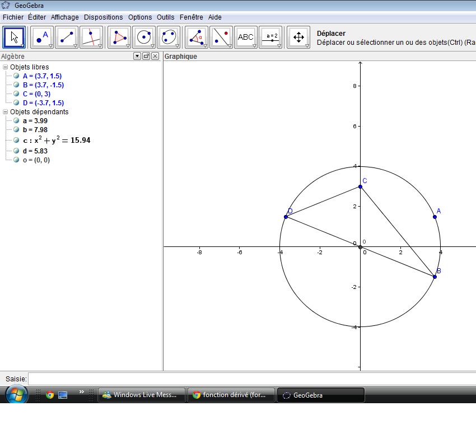Viewport: 476px width, 448px height.
Task: Hide point A using its visibility bullet
Action: [17, 76]
